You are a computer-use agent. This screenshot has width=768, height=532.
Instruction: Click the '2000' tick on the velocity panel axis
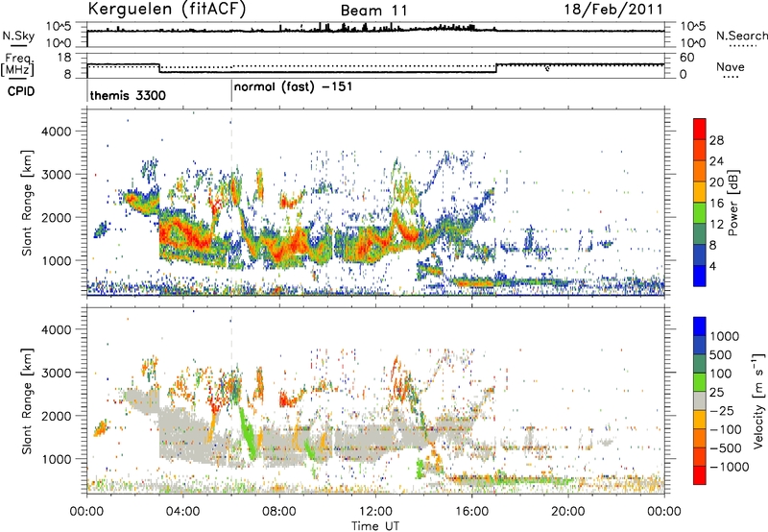[56, 416]
